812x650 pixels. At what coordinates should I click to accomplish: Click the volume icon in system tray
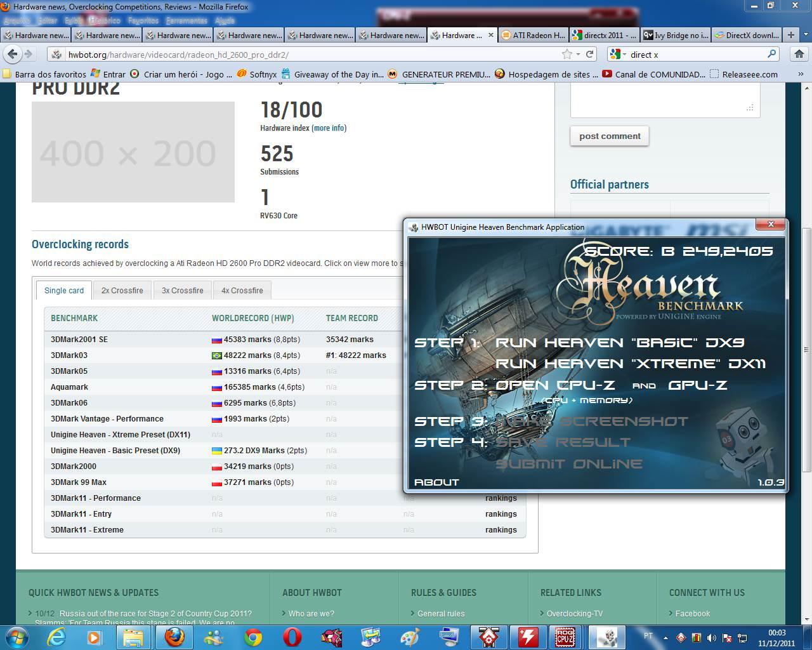click(x=711, y=637)
